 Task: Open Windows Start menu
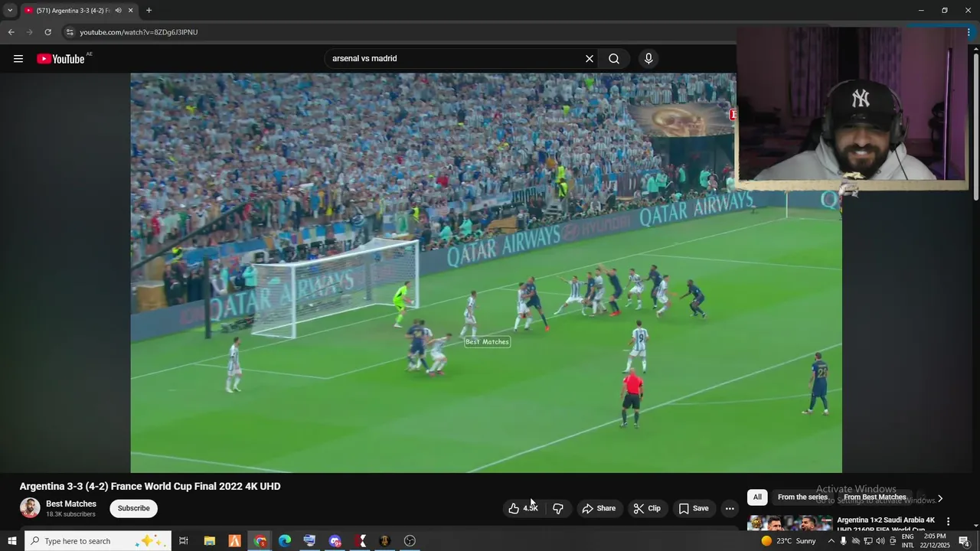tap(11, 541)
